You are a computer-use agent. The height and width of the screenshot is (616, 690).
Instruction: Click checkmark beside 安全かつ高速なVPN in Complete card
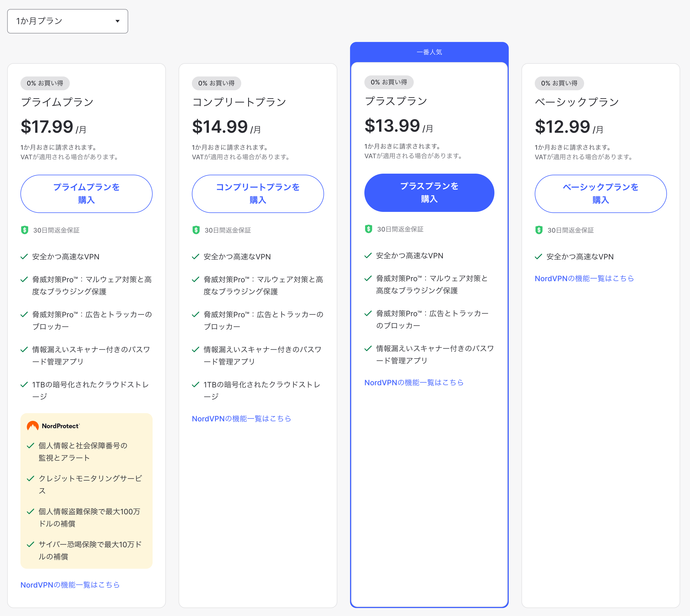[x=196, y=256]
